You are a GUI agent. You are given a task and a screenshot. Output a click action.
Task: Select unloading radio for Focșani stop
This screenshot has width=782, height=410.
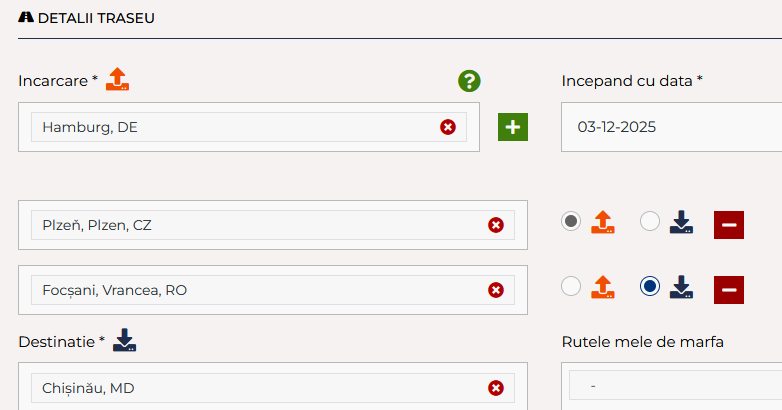650,287
